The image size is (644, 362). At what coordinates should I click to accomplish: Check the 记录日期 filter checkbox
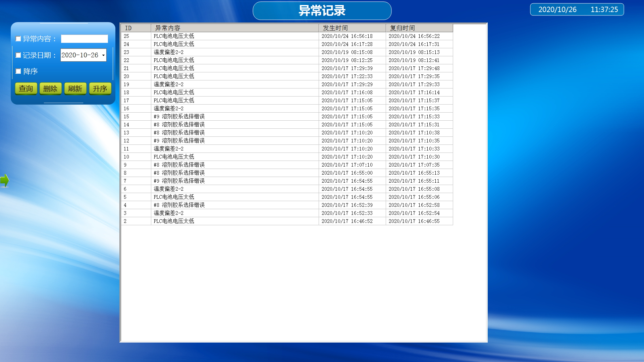pos(18,55)
